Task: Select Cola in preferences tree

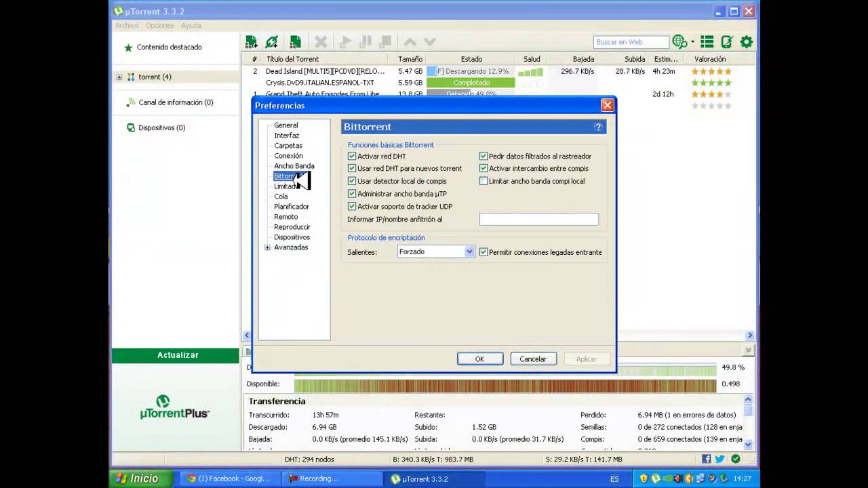Action: [x=281, y=197]
